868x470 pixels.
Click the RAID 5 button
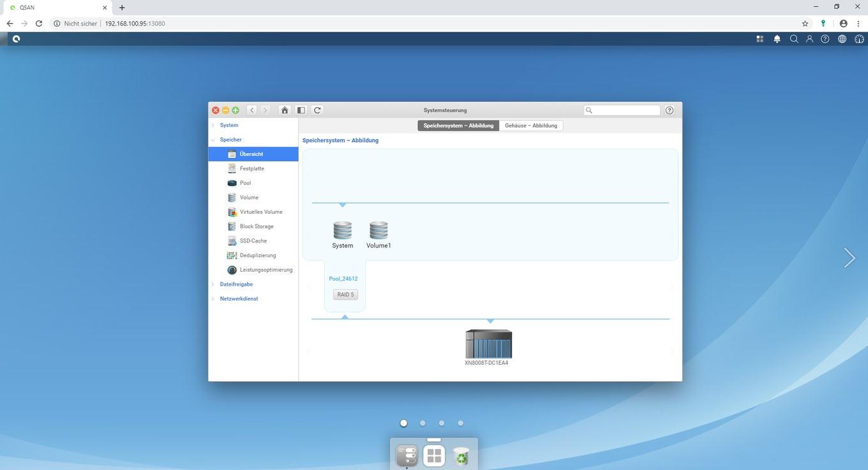click(x=345, y=295)
